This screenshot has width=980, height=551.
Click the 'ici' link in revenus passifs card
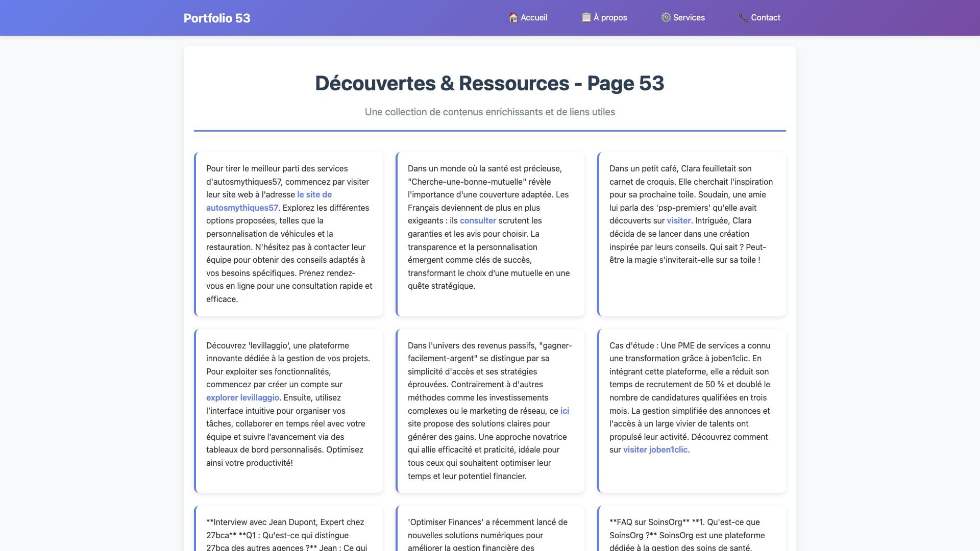click(x=565, y=411)
